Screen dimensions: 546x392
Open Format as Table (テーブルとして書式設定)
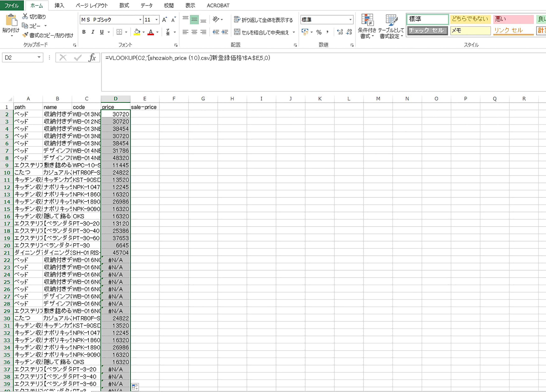391,26
